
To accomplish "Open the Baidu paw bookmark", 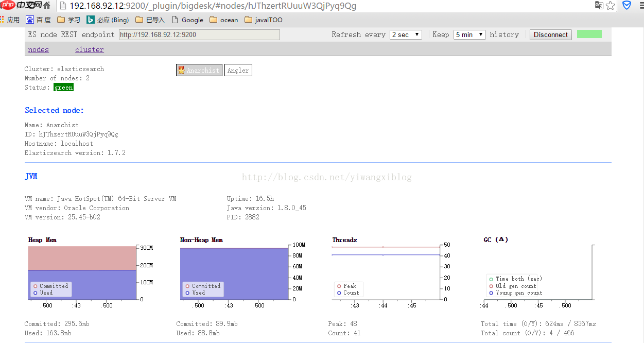I will click(x=30, y=20).
